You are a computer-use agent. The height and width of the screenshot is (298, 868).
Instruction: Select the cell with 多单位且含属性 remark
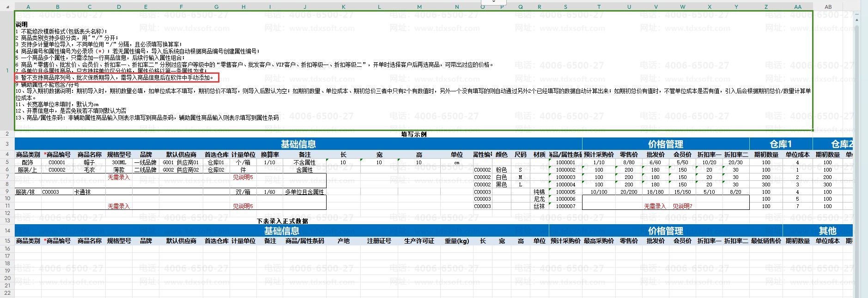pos(304,192)
